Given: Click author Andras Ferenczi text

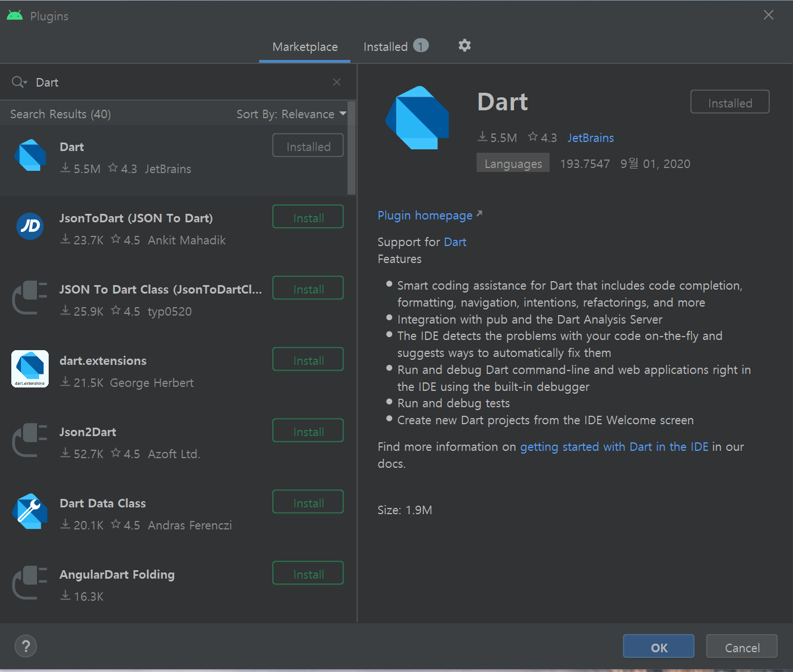Looking at the screenshot, I should (190, 525).
